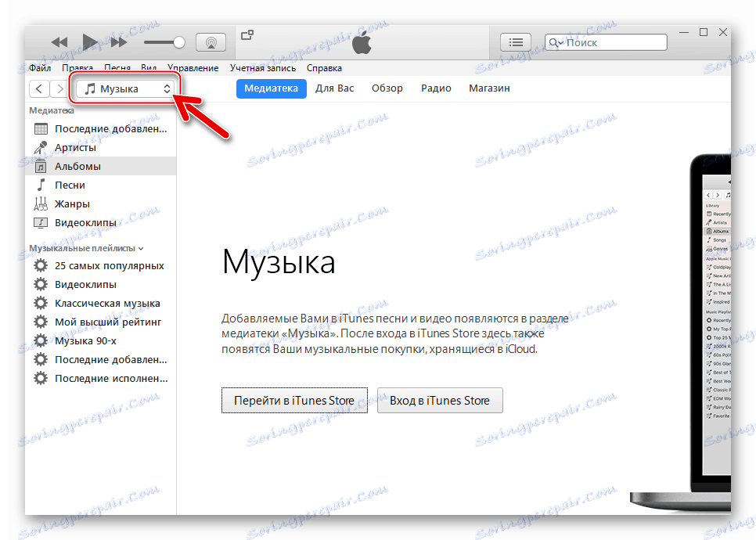Minimize the iTunes window

click(x=684, y=32)
